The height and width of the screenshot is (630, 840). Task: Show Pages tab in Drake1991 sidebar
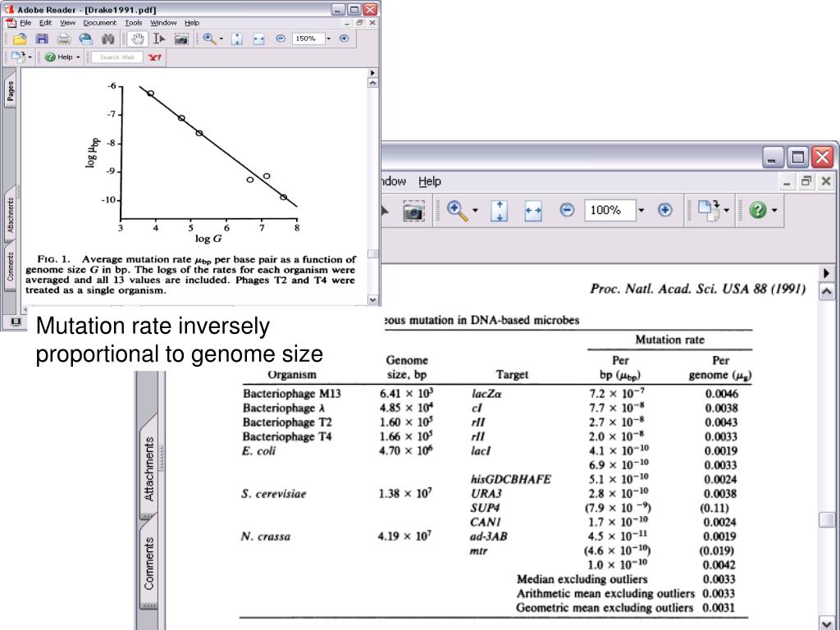10,92
